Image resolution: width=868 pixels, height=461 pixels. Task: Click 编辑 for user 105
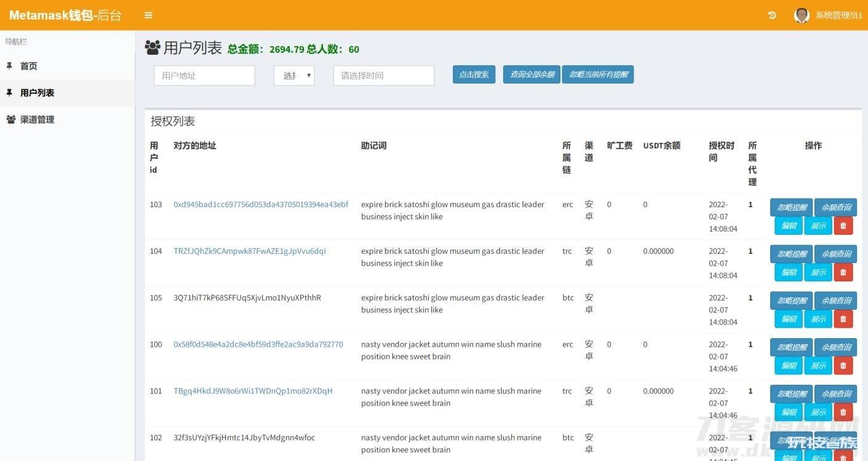coord(789,319)
